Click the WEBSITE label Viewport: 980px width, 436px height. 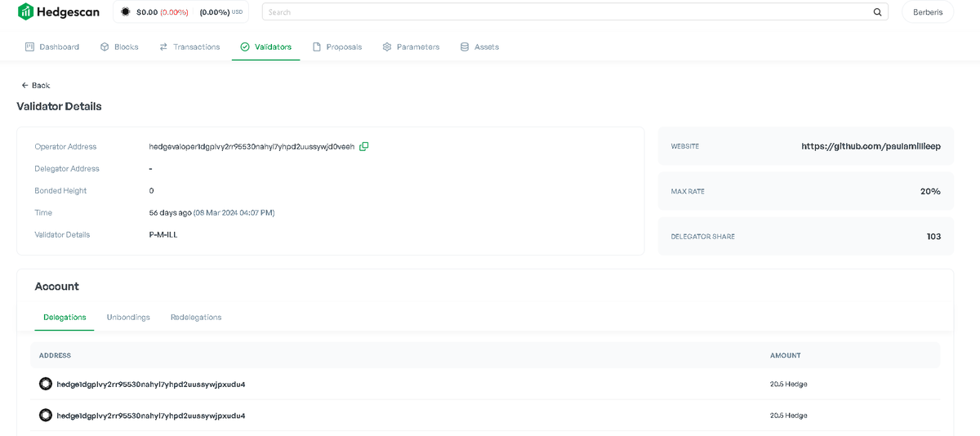click(685, 146)
